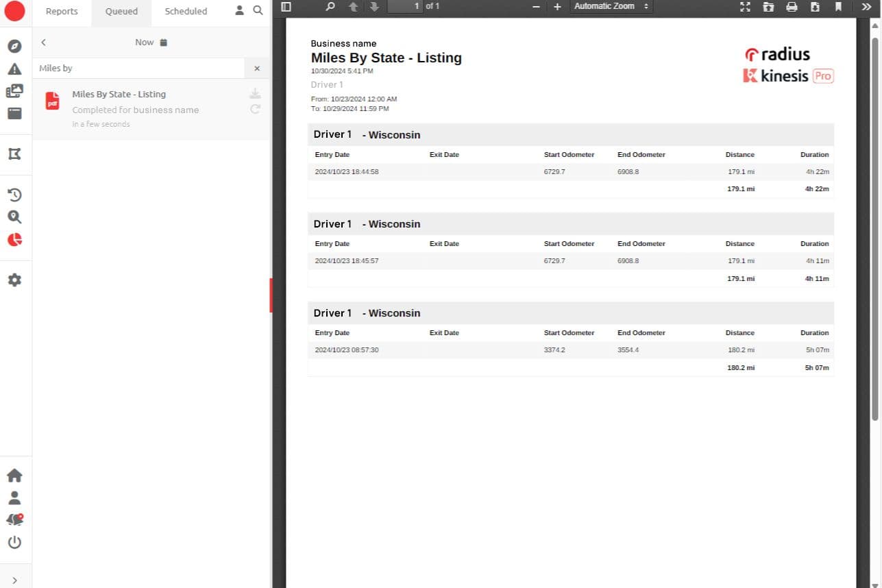The width and height of the screenshot is (882, 588).
Task: Switch to the Reports tab
Action: coord(62,12)
